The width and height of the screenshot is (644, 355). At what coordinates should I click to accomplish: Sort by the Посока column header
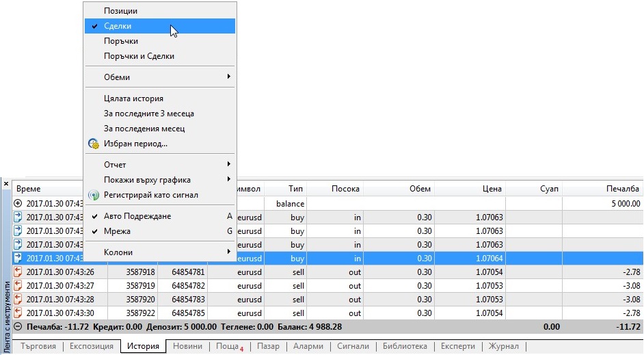click(335, 189)
